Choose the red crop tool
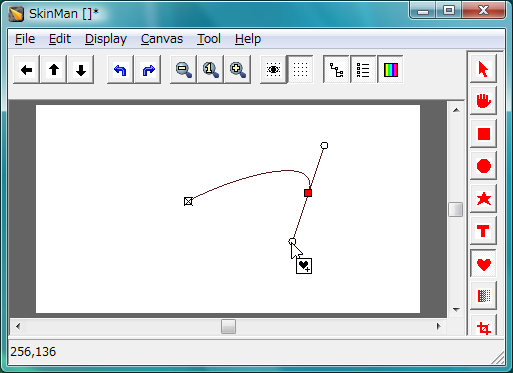Viewport: 513px width, 373px height. pos(483,327)
